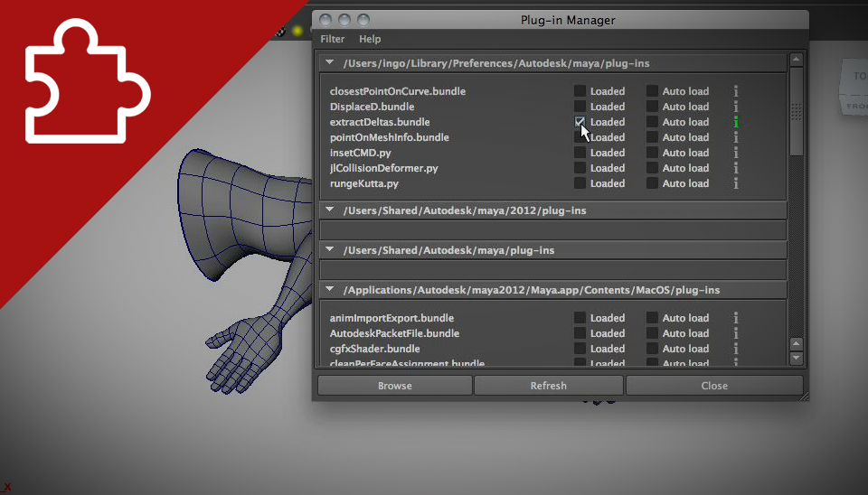
Task: Close the Plug-in Manager with Close button
Action: point(714,386)
